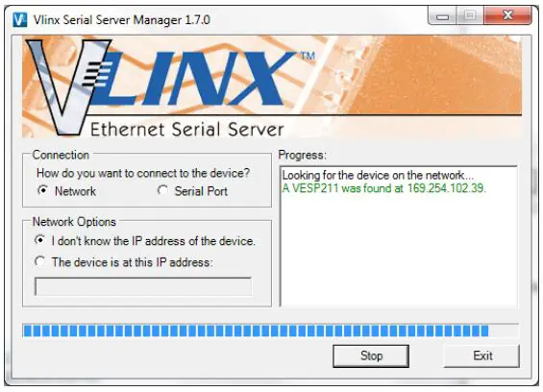This screenshot has height=392, width=543.
Task: Minimize the Serial Server Manager window
Action: [x=442, y=16]
